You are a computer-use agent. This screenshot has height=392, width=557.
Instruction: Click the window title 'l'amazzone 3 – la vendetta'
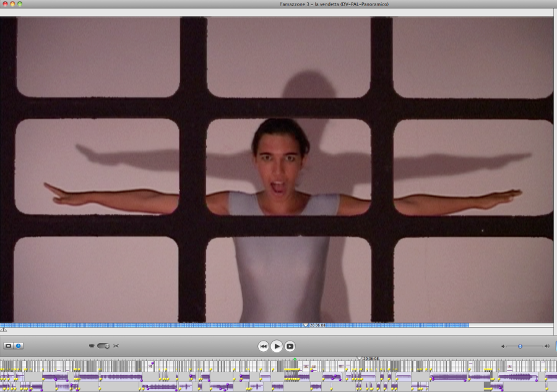(334, 4)
